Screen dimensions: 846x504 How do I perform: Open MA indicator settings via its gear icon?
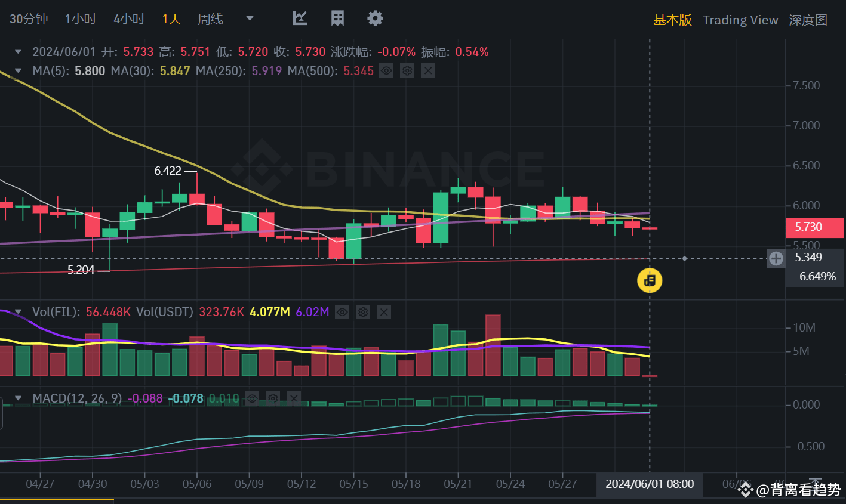407,70
